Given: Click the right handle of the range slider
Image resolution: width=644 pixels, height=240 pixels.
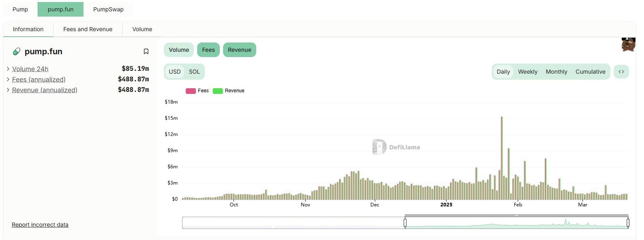Looking at the screenshot, I should coord(628,223).
